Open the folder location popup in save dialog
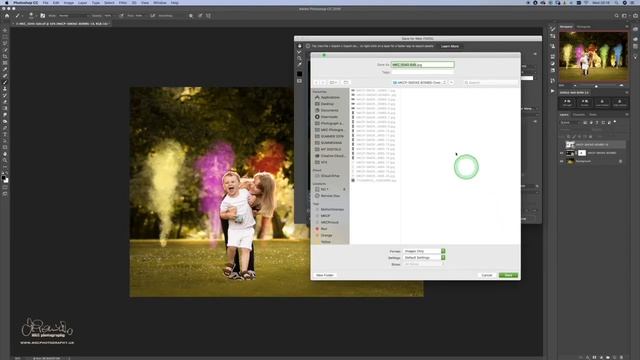This screenshot has height=360, width=640. coord(419,82)
